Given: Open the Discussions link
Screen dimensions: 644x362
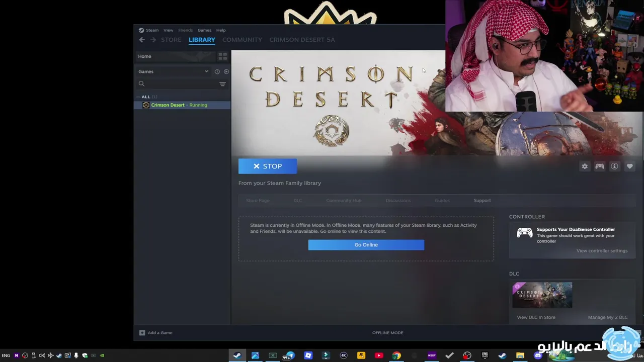Looking at the screenshot, I should click(398, 201).
